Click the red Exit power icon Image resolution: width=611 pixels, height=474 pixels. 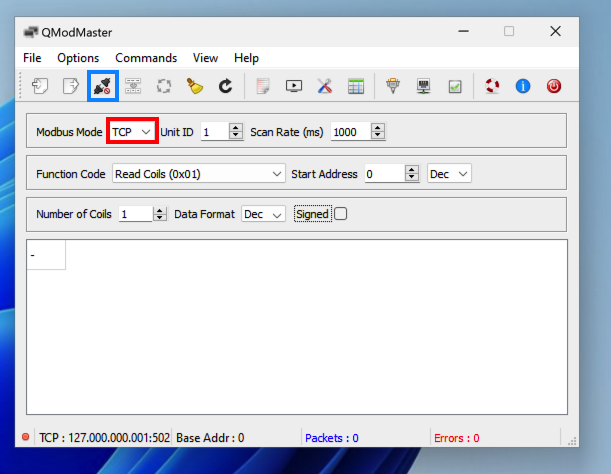554,86
